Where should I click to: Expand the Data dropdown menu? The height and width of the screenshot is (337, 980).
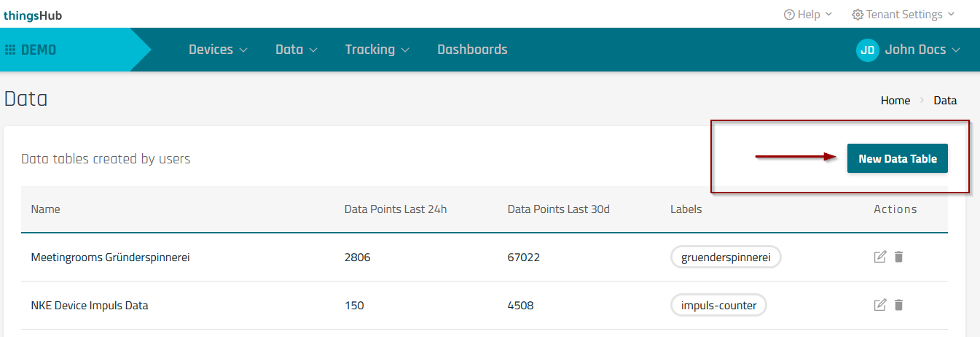pyautogui.click(x=297, y=50)
